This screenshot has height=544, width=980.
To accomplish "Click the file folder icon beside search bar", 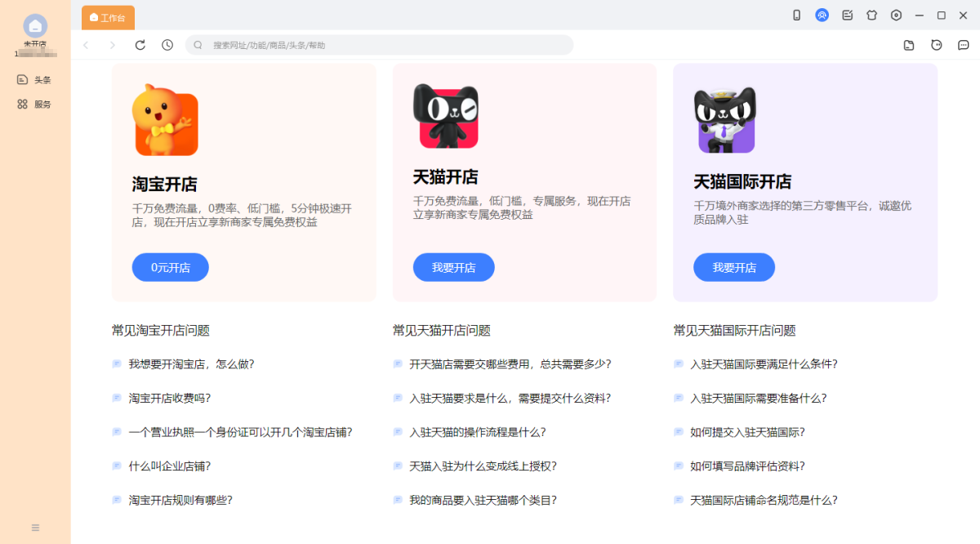I will [x=909, y=45].
